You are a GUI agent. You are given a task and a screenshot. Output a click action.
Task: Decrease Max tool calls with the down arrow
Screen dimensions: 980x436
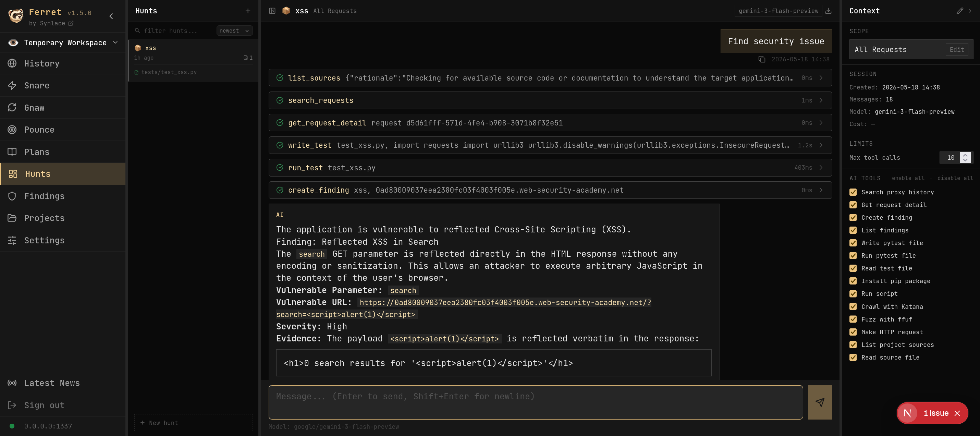965,160
